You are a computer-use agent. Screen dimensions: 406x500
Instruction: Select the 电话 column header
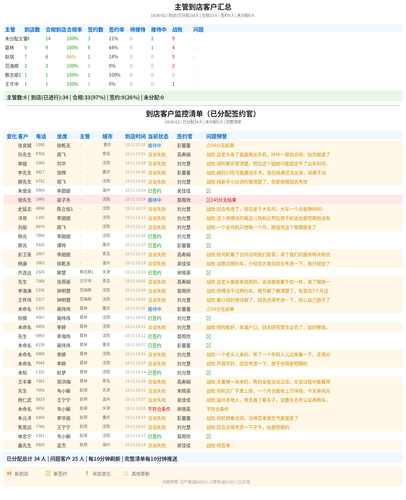(41, 136)
